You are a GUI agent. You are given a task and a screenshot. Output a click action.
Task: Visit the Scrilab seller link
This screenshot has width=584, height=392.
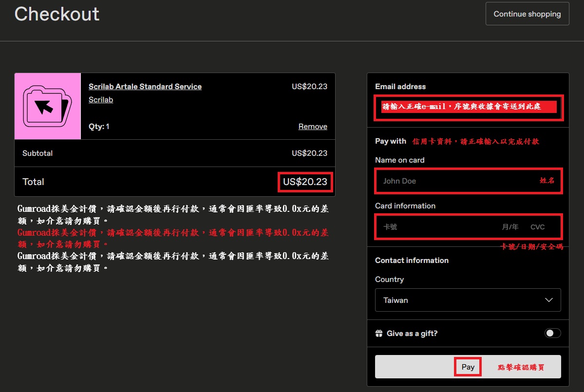101,100
